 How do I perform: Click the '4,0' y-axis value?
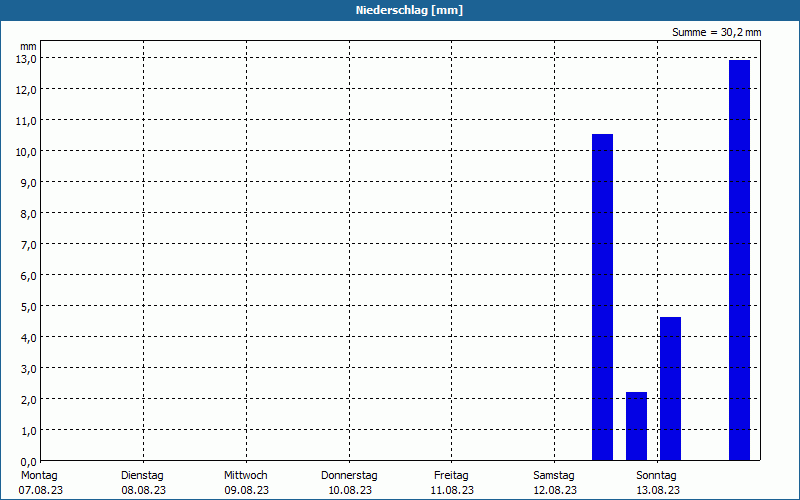pyautogui.click(x=31, y=338)
